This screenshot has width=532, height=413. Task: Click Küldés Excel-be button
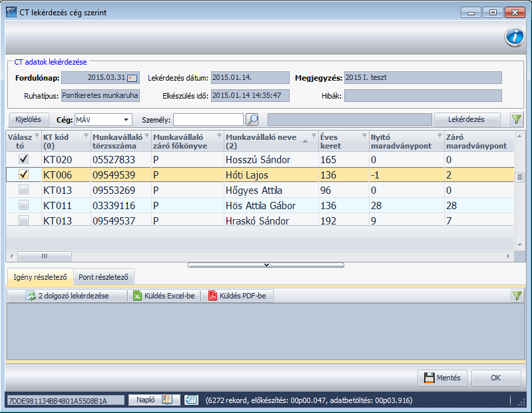point(164,296)
